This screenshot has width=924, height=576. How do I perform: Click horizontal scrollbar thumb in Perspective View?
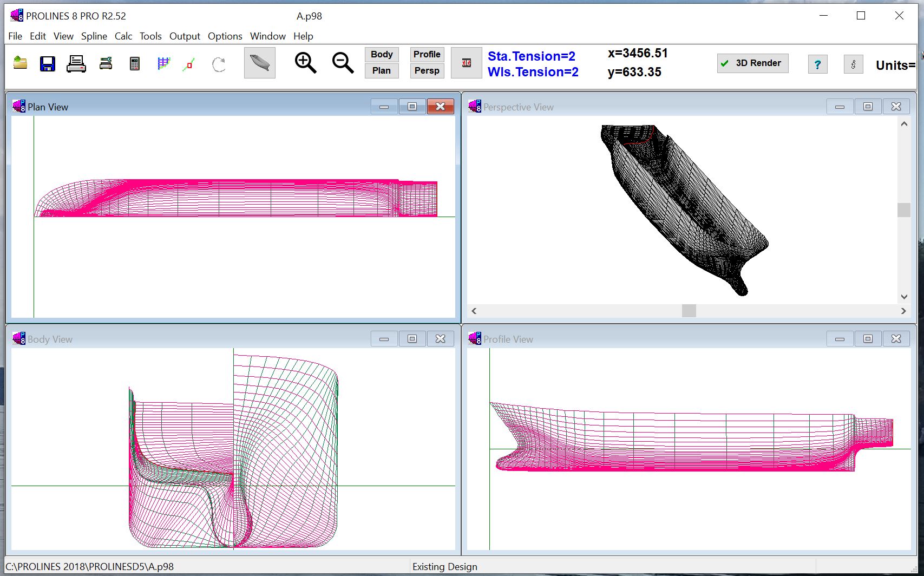689,311
